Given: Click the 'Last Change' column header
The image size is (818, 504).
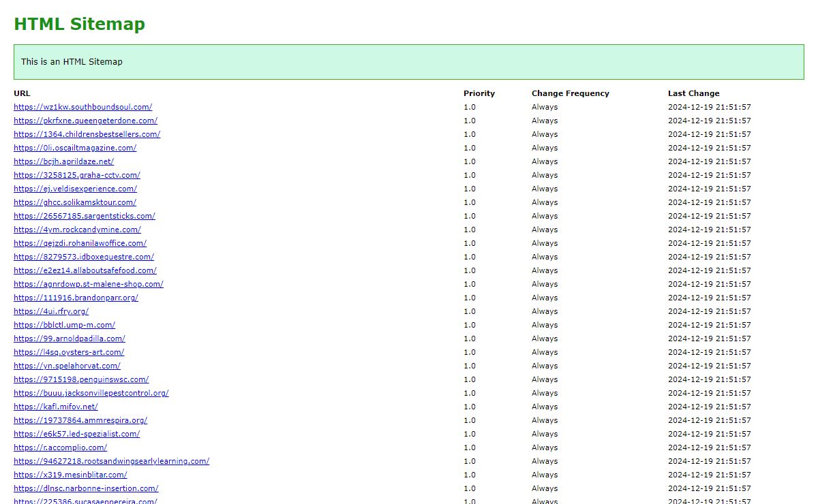Looking at the screenshot, I should (x=693, y=93).
